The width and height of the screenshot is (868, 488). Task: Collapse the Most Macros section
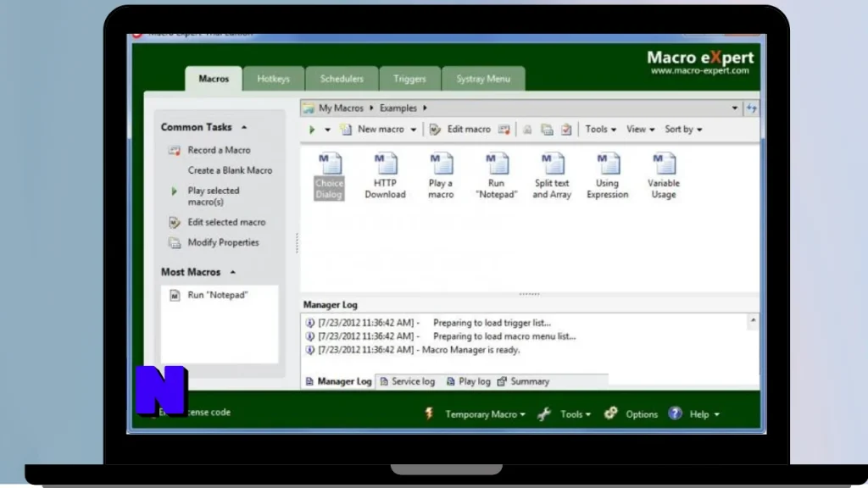click(232, 272)
